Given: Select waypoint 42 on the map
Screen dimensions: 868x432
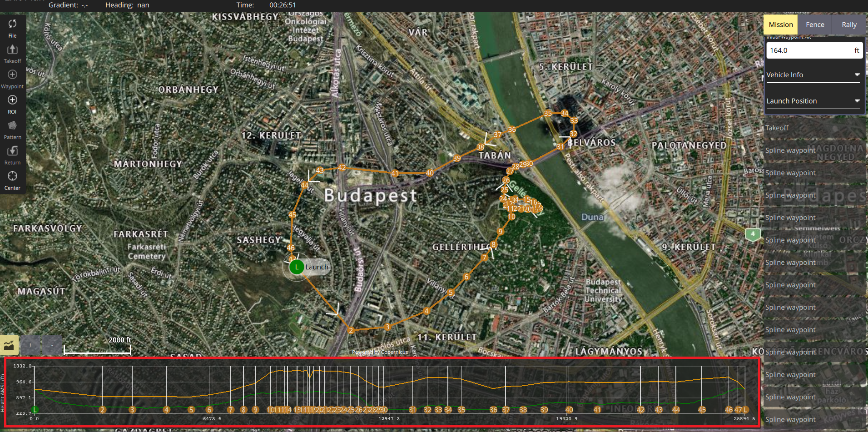Looking at the screenshot, I should (x=342, y=168).
